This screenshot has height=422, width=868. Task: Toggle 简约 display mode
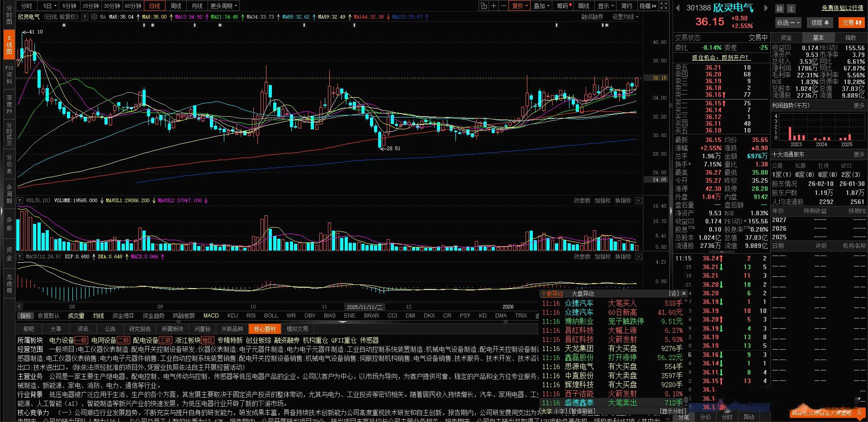(626, 6)
